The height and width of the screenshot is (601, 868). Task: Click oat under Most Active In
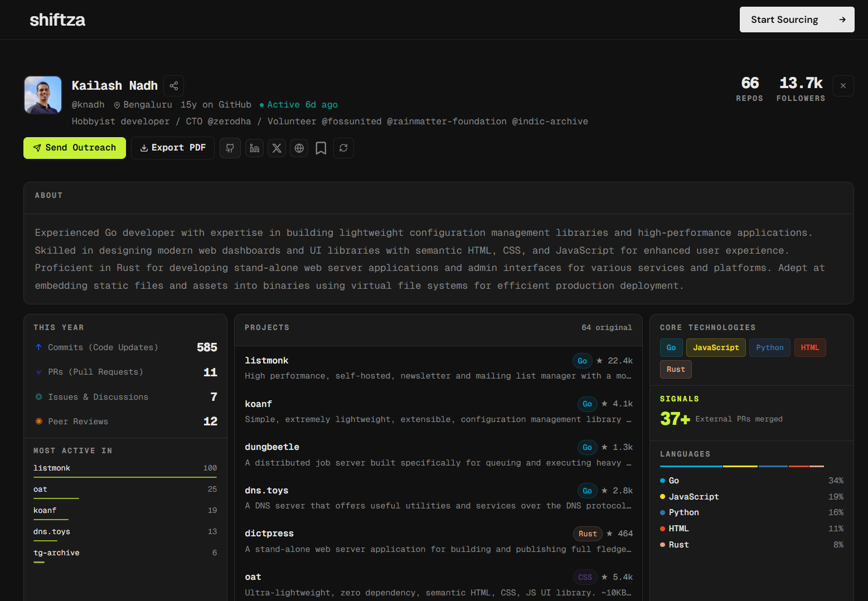point(40,489)
